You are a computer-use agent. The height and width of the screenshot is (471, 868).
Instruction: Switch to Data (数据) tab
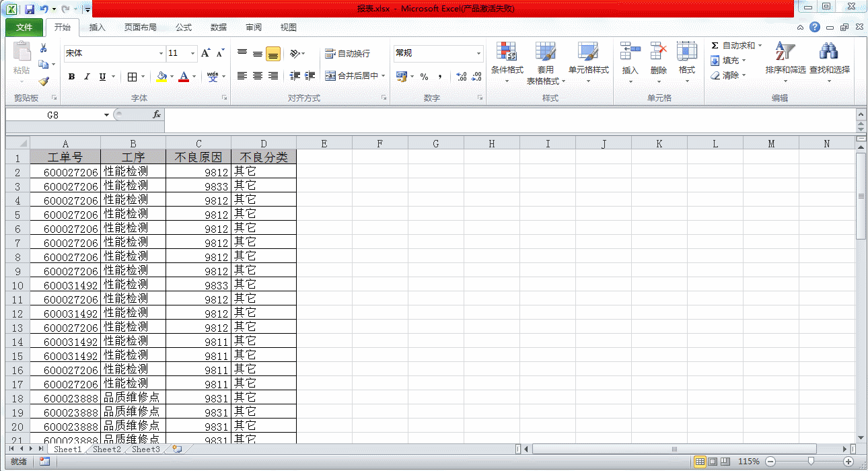(219, 28)
